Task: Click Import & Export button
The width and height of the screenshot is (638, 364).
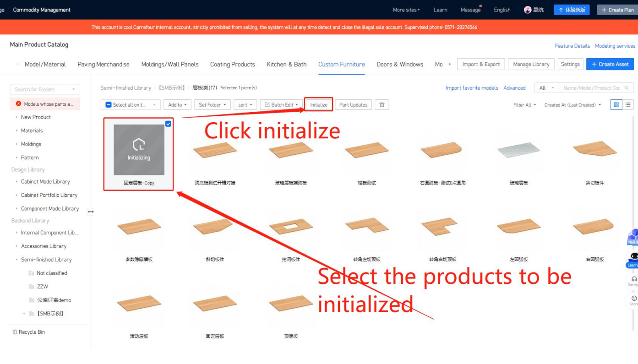Action: 481,64
